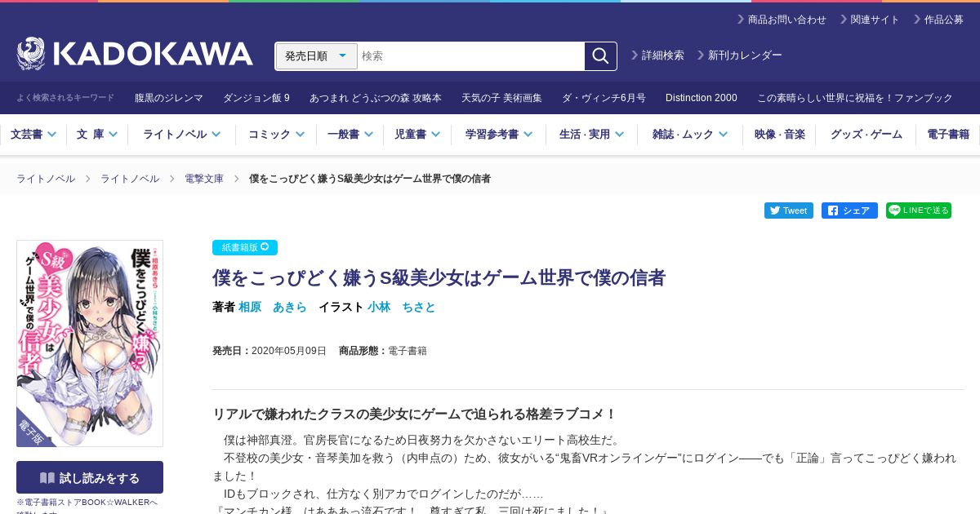This screenshot has width=980, height=514.
Task: Click the release date 2020年05月09日
Action: (x=289, y=351)
